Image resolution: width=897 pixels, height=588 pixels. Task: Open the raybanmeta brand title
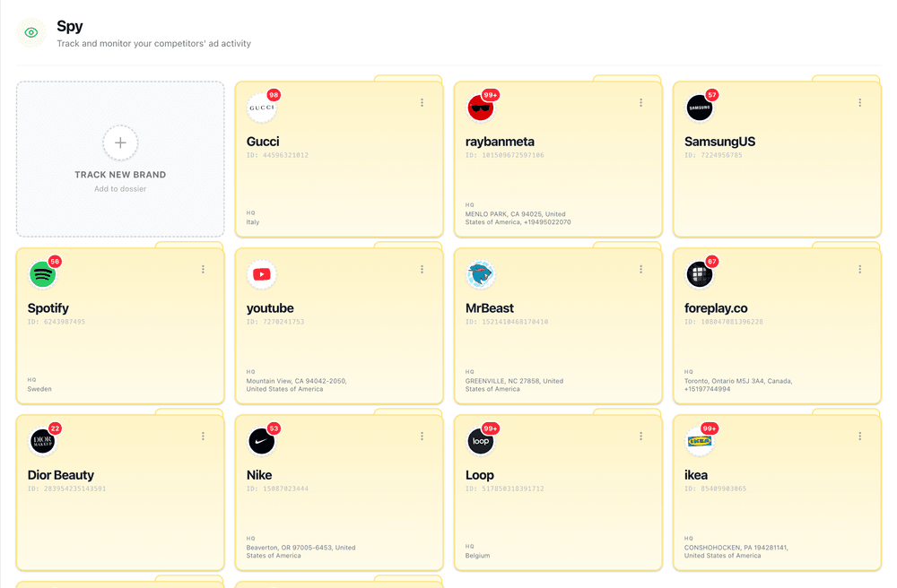tap(500, 142)
